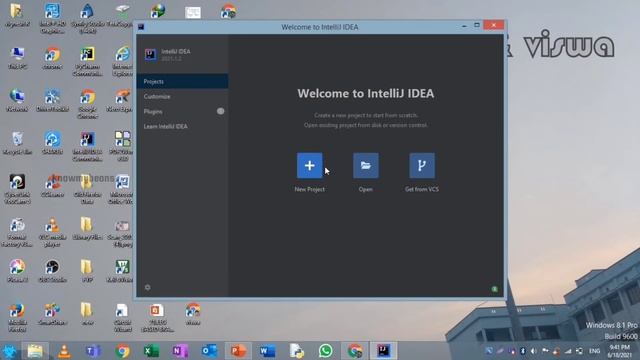Screen dimensions: 640x360
Task: Select the IntelliJ IDEA Community desktop shortcut
Action: 87,147
